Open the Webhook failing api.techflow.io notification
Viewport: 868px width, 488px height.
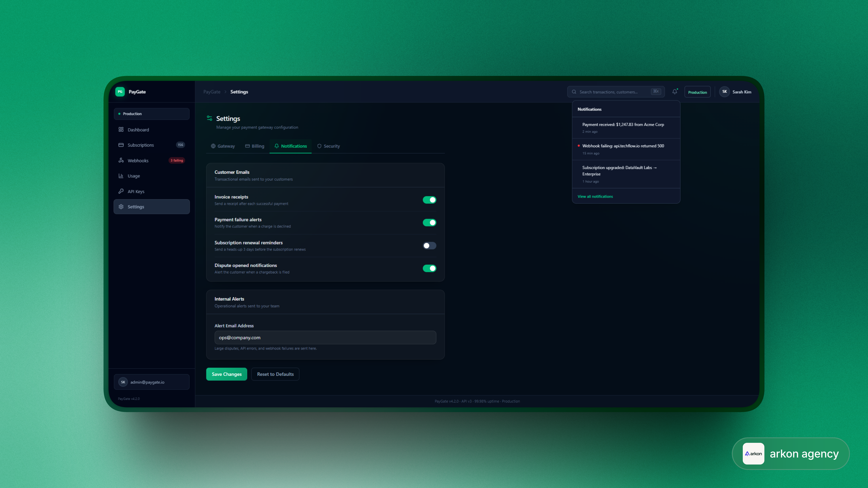(x=626, y=149)
